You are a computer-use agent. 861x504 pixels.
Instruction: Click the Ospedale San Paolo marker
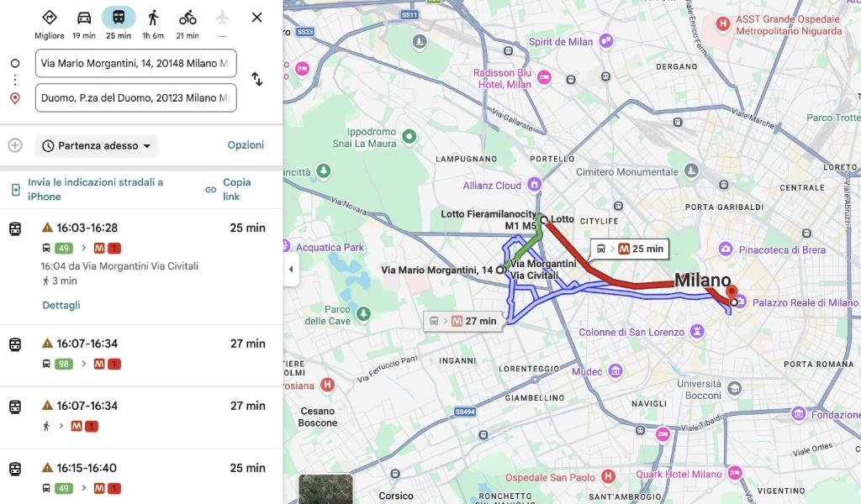click(608, 476)
